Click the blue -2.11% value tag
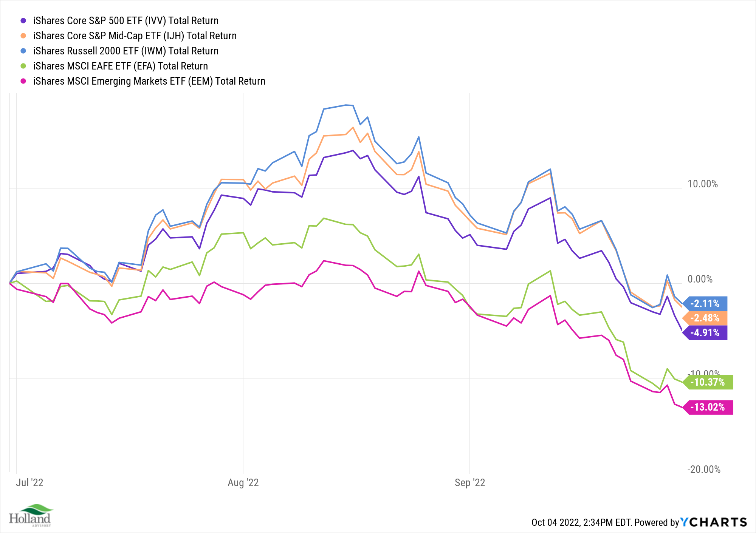 (705, 304)
